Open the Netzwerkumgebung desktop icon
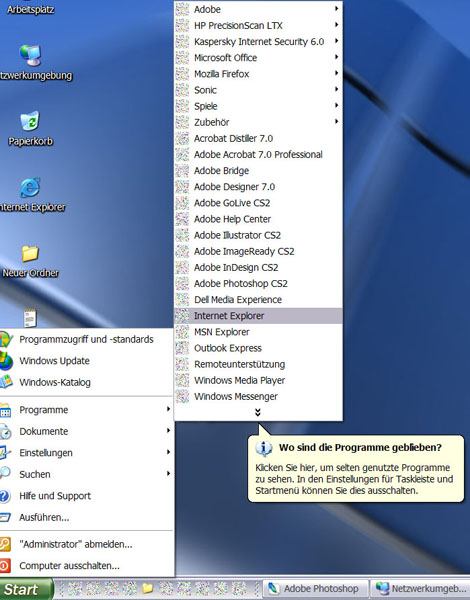470x600 pixels. [30, 55]
